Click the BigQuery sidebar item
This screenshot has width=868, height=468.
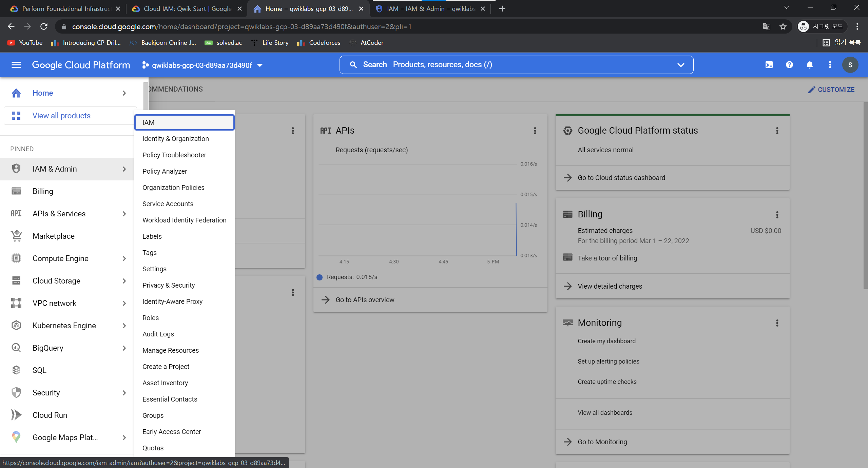pos(48,348)
